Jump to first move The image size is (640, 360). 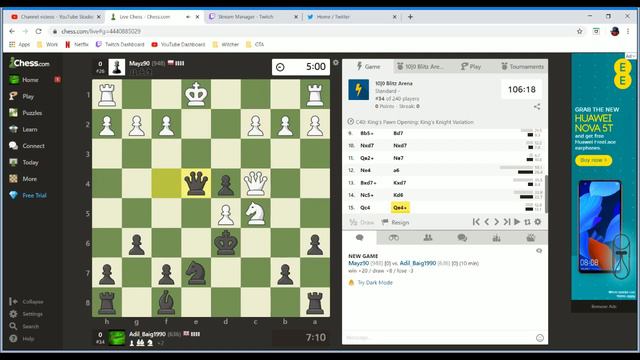coord(476,222)
